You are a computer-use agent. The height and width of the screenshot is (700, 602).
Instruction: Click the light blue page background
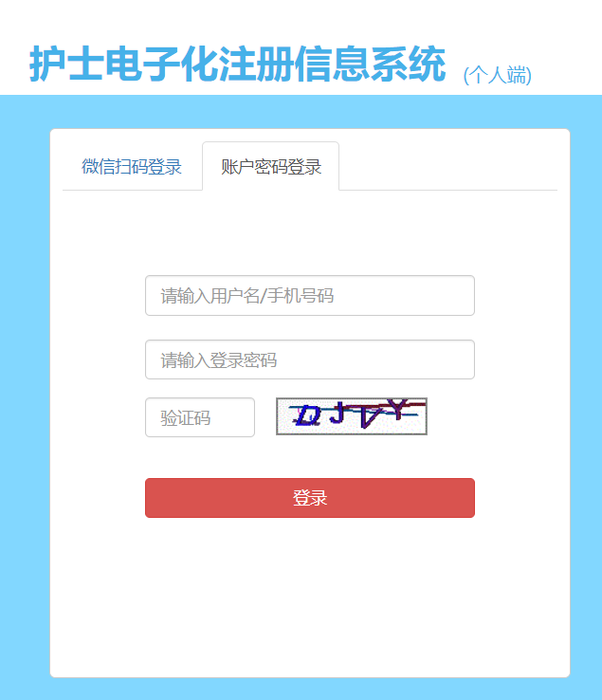click(25, 402)
